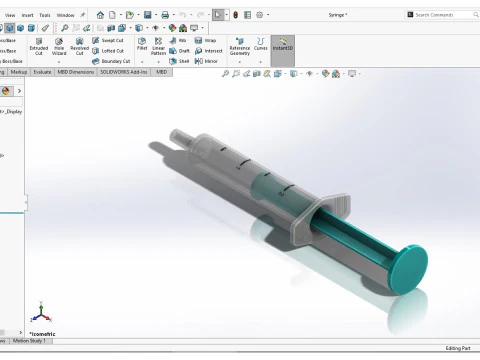Activate the Select cursor tool
Screen dimensions: 480x360
click(218, 15)
